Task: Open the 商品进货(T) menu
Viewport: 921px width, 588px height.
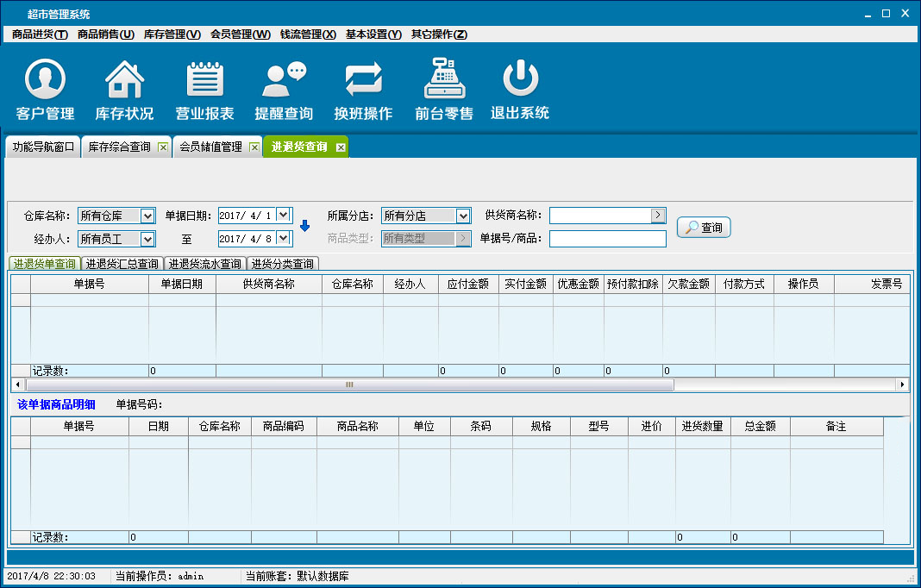Action: pos(40,34)
